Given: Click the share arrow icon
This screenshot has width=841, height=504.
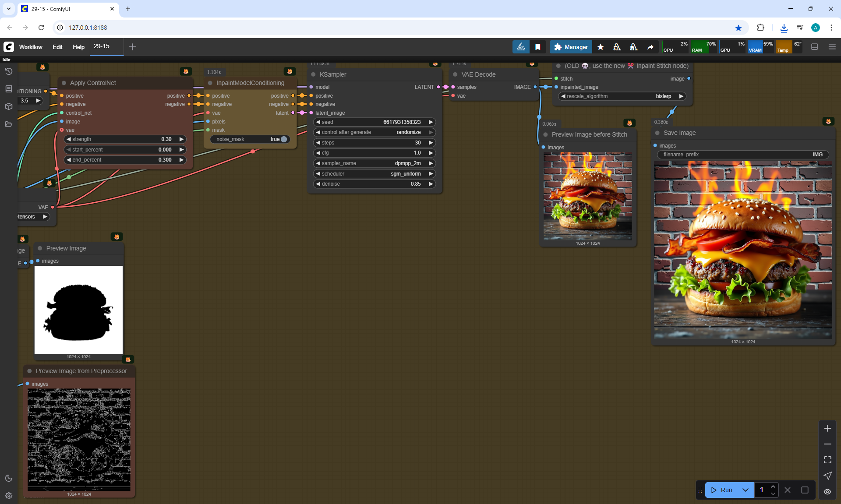Looking at the screenshot, I should [x=650, y=47].
